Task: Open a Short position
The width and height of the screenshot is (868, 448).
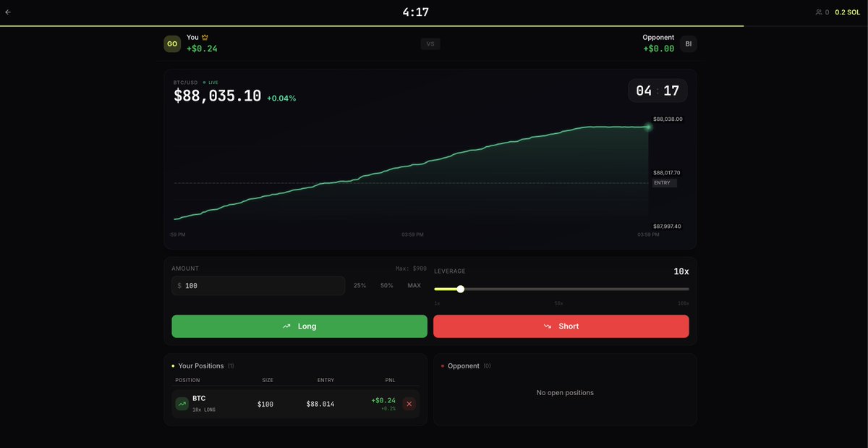Action: (x=561, y=326)
